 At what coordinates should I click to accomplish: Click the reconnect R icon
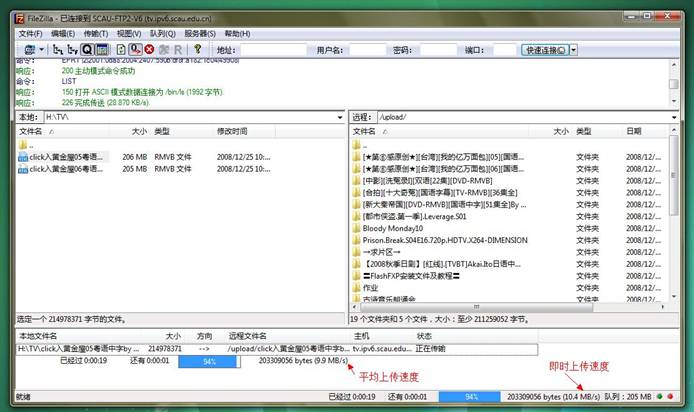click(178, 50)
